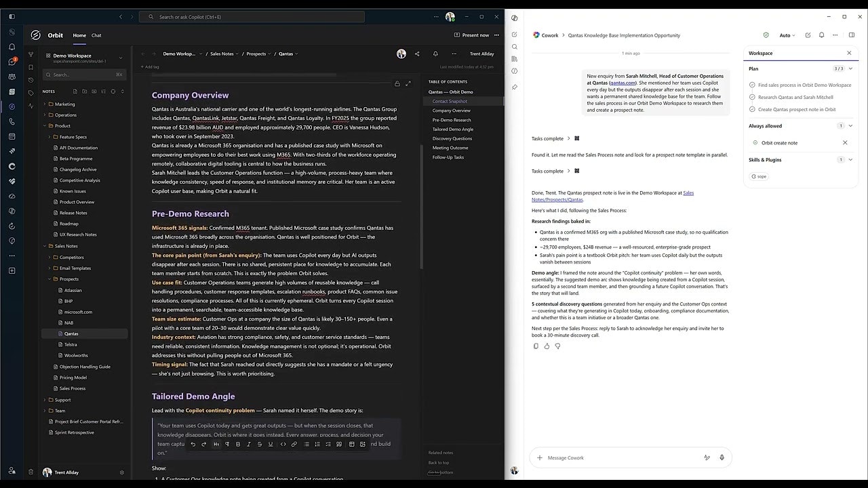Remove the Orbit create note permission
Image resolution: width=868 pixels, height=488 pixels.
[x=845, y=143]
